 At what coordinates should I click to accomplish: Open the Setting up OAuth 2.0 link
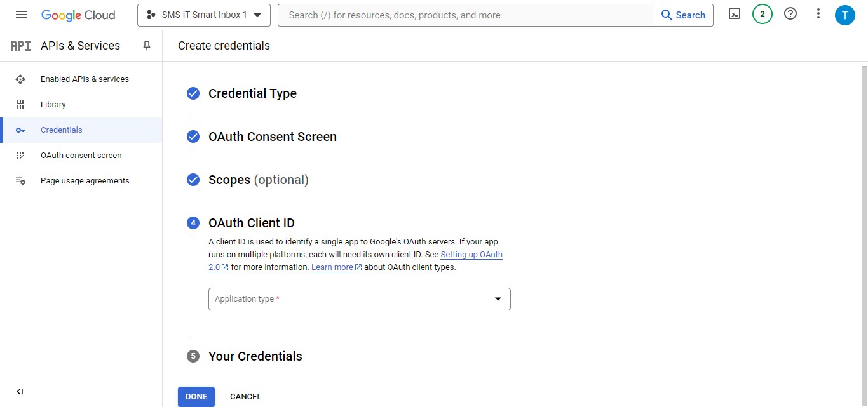(471, 255)
